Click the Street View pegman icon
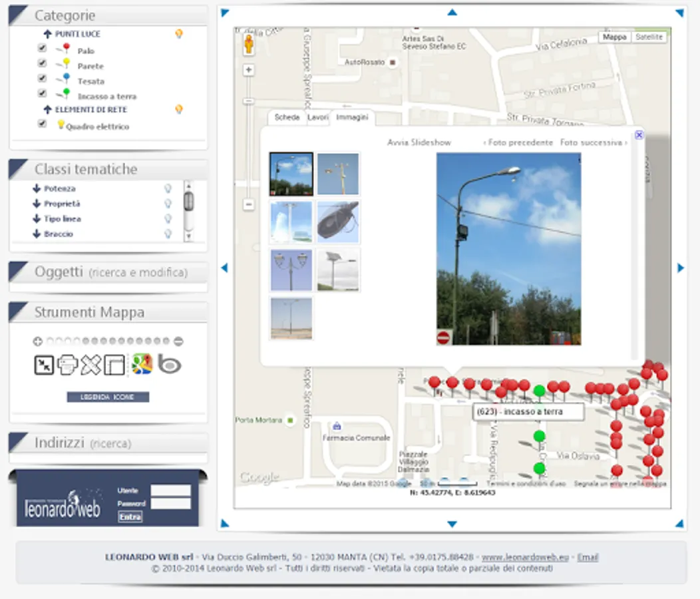 [249, 44]
